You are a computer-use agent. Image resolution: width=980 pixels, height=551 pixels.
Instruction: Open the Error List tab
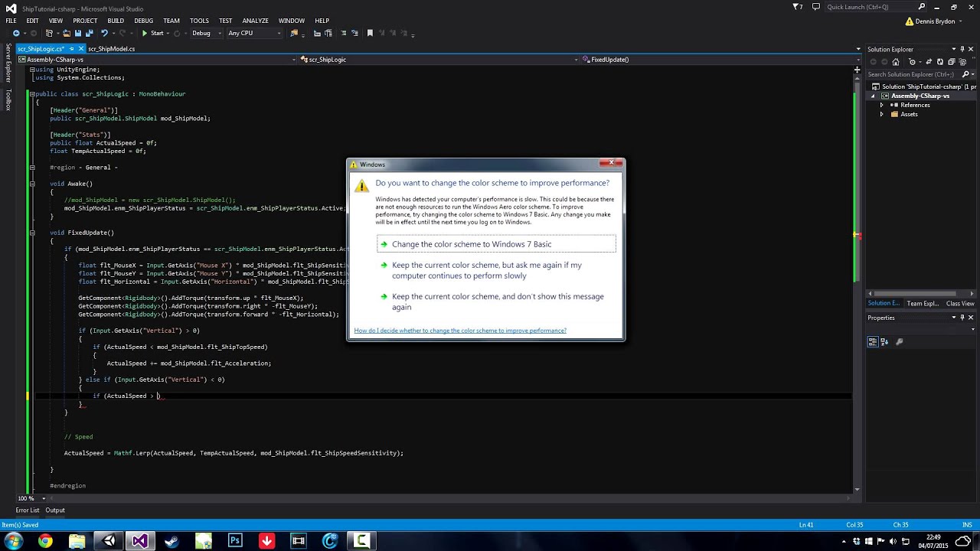pyautogui.click(x=28, y=510)
